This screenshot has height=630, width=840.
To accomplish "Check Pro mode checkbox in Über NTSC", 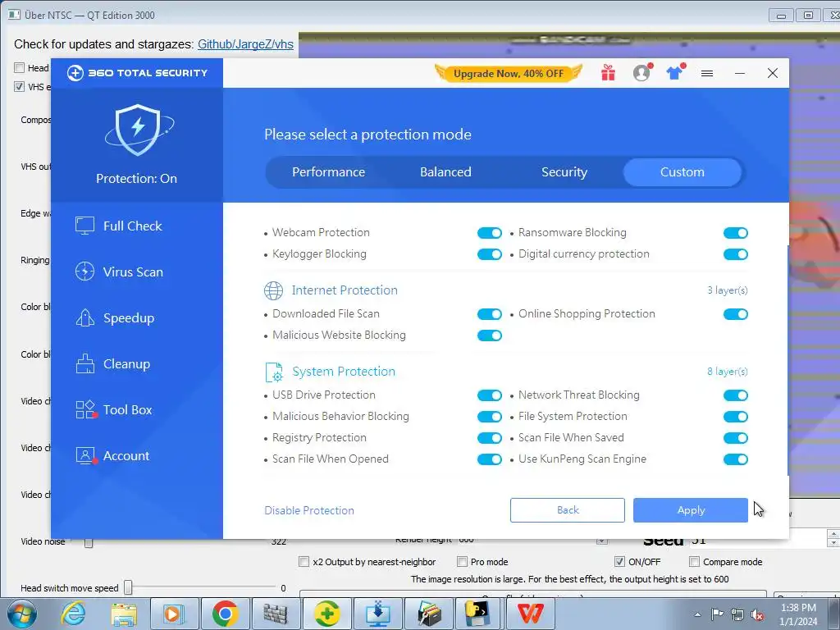I will click(x=462, y=562).
